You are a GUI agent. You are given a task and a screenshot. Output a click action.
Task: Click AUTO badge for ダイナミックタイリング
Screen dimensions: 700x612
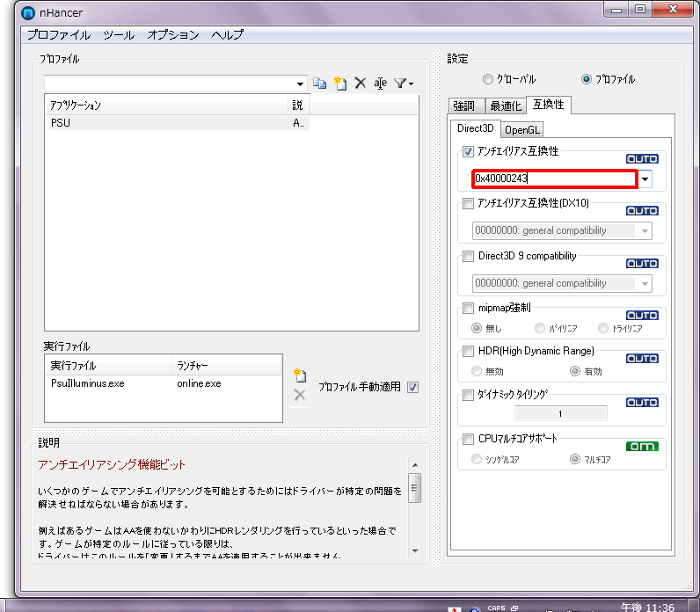pyautogui.click(x=642, y=403)
